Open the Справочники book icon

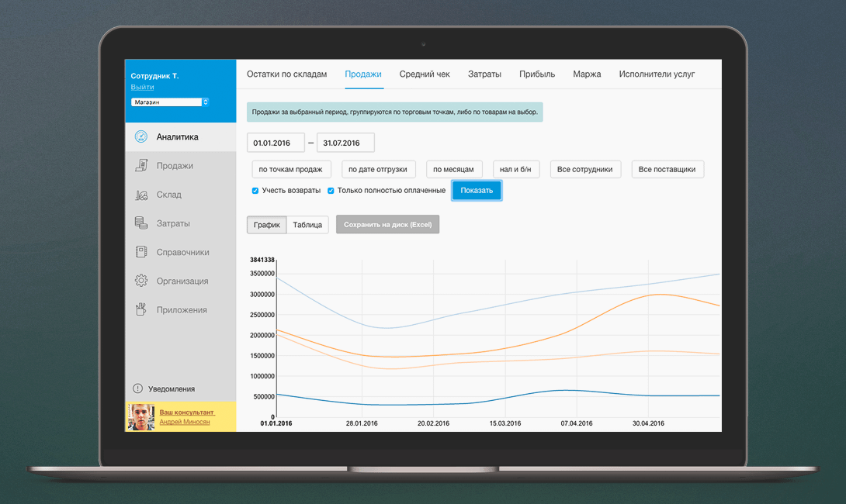pos(140,252)
